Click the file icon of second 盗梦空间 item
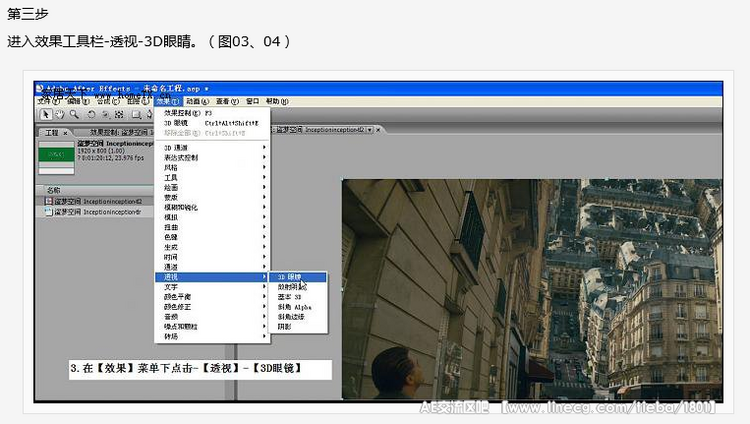This screenshot has width=750, height=424. tap(48, 212)
